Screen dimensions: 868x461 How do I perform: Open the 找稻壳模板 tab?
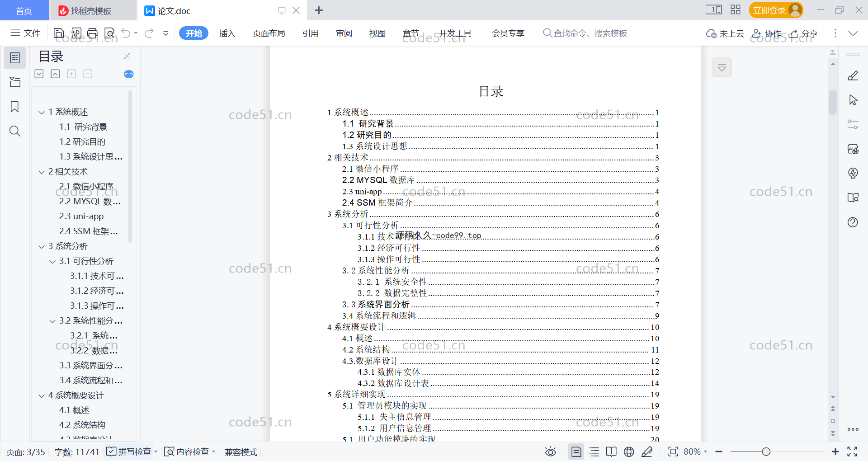pos(92,10)
